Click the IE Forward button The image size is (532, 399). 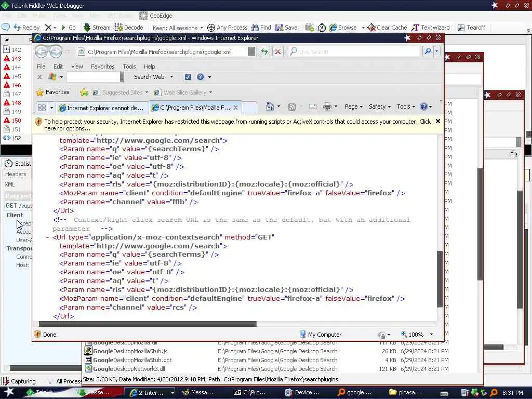pos(56,51)
